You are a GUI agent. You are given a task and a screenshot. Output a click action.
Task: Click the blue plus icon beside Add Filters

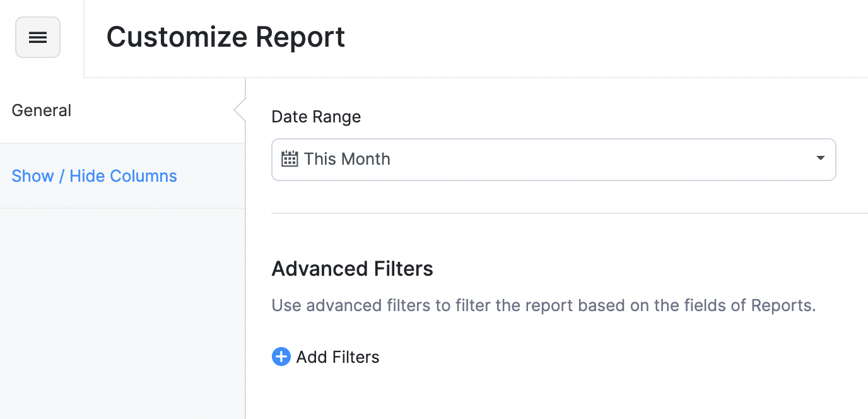pos(281,357)
